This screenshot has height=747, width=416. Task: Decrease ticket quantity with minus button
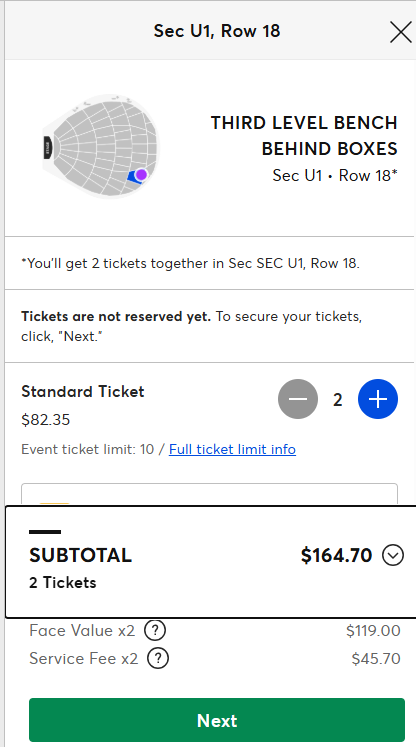click(x=298, y=399)
